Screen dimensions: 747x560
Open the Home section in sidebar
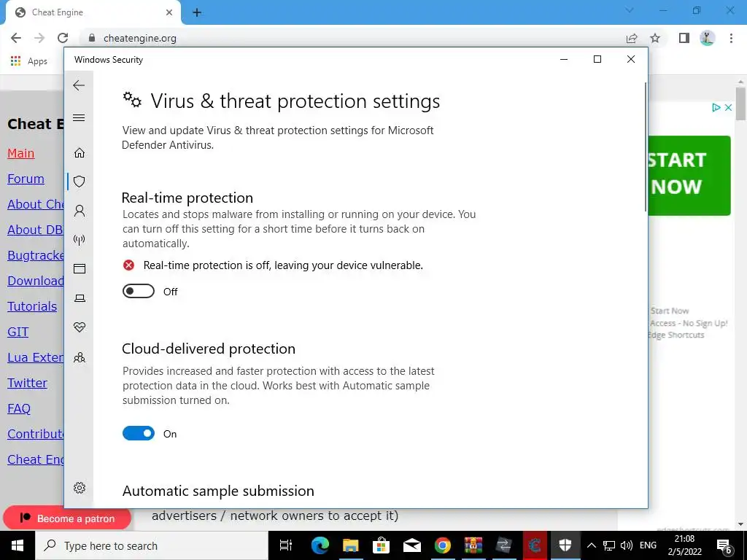point(80,152)
